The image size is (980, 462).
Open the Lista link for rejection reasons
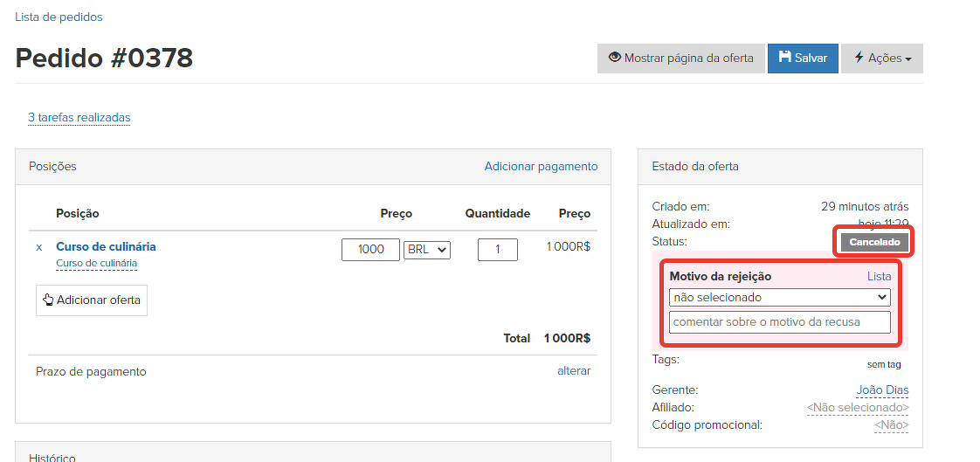point(879,276)
